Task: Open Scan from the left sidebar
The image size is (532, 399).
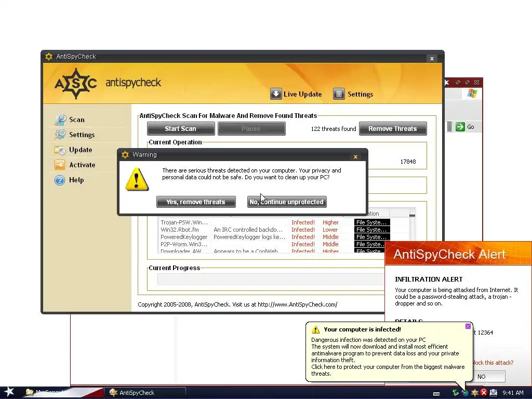Action: (x=70, y=119)
